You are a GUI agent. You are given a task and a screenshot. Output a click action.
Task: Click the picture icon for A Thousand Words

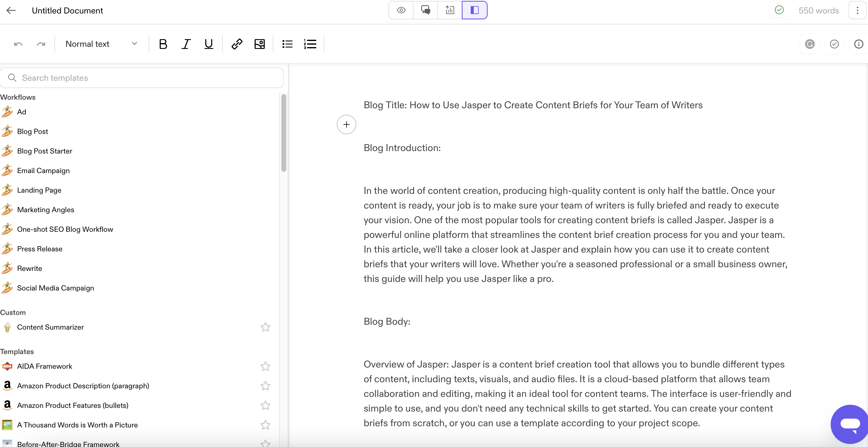[x=7, y=425]
